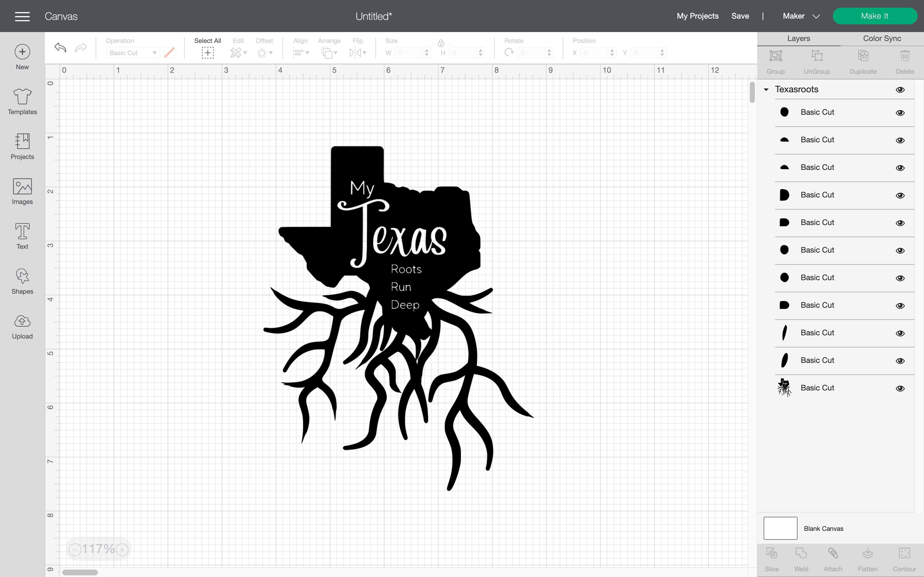924x577 pixels.
Task: Hide the Texasroots group layer
Action: pos(900,89)
